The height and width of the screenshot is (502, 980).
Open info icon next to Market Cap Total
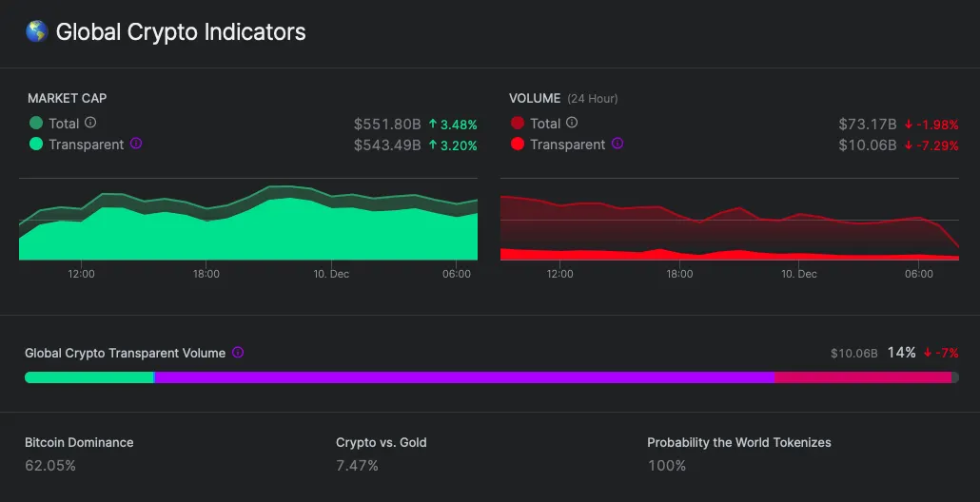[90, 123]
